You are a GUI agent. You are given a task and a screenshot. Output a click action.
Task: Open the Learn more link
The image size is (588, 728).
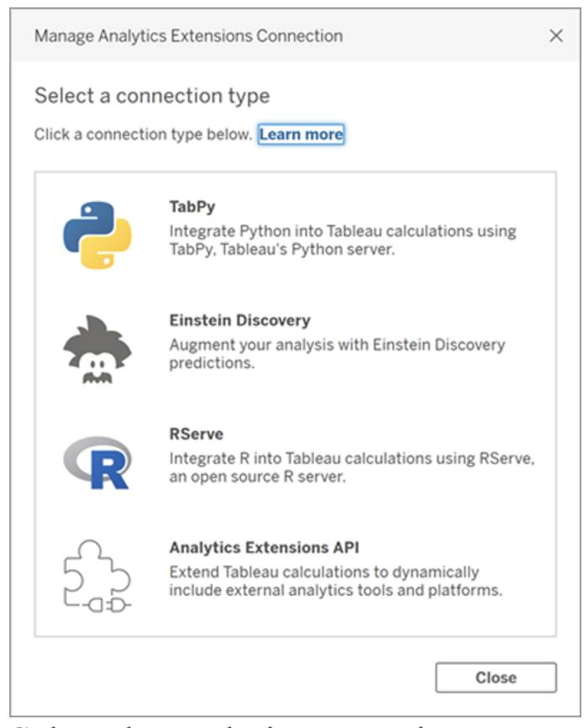(301, 135)
